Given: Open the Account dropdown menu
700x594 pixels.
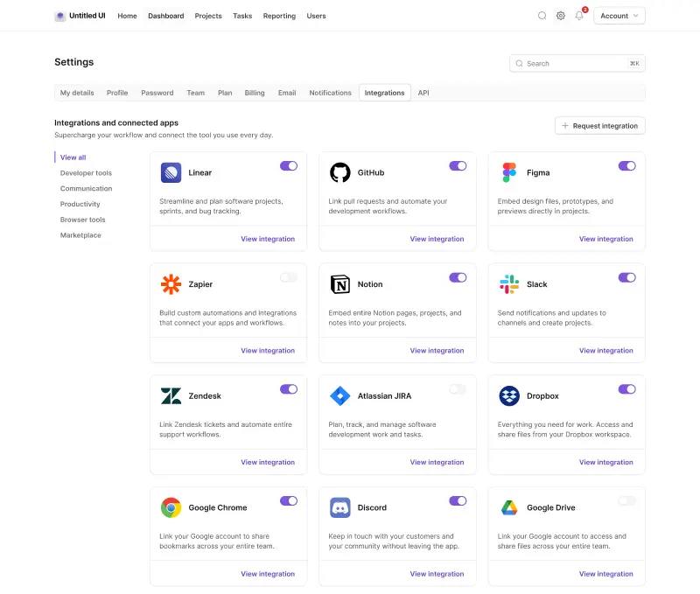Looking at the screenshot, I should pos(619,16).
